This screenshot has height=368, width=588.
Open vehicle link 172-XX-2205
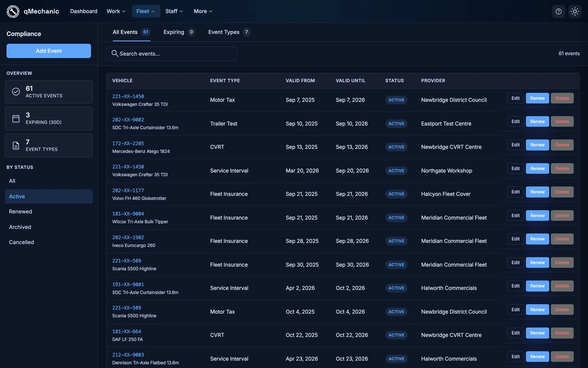point(128,144)
